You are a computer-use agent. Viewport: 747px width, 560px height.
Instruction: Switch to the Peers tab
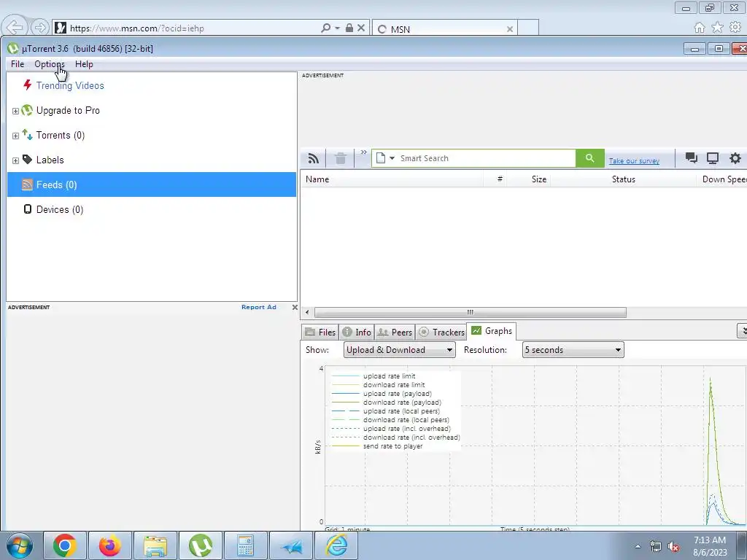tap(395, 332)
